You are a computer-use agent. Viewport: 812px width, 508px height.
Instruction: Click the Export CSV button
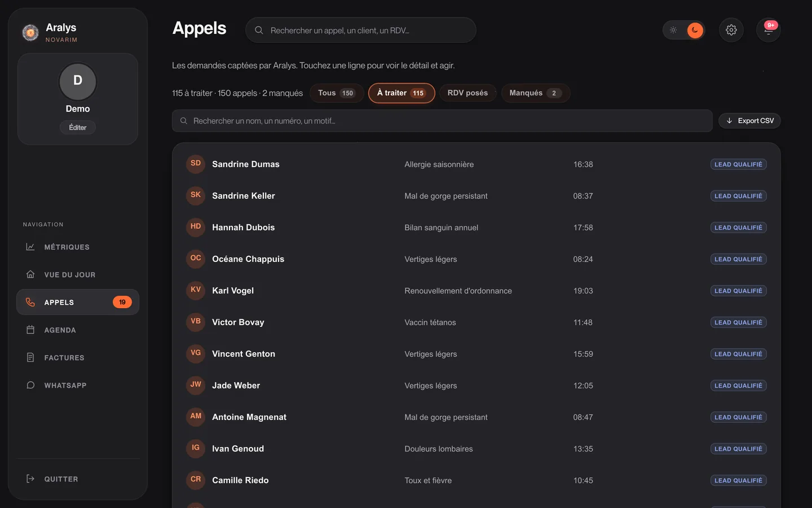(749, 121)
